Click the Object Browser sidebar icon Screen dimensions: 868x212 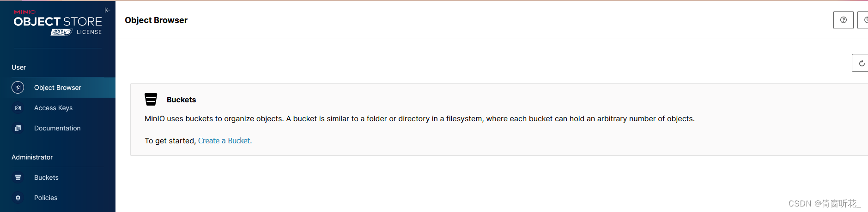18,88
